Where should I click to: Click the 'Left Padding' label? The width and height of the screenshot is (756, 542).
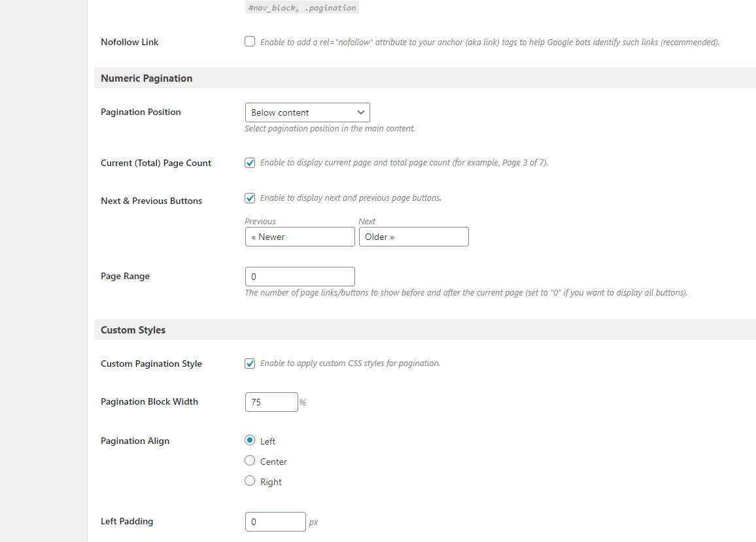tap(127, 521)
